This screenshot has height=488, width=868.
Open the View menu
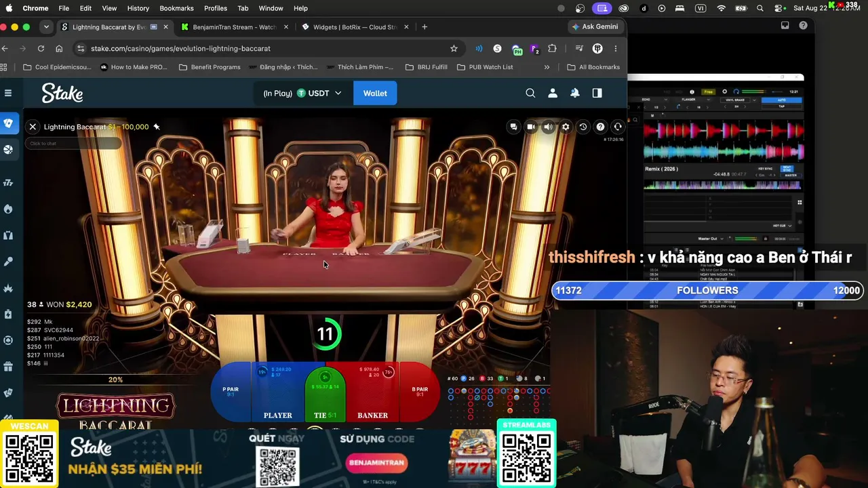click(x=109, y=8)
